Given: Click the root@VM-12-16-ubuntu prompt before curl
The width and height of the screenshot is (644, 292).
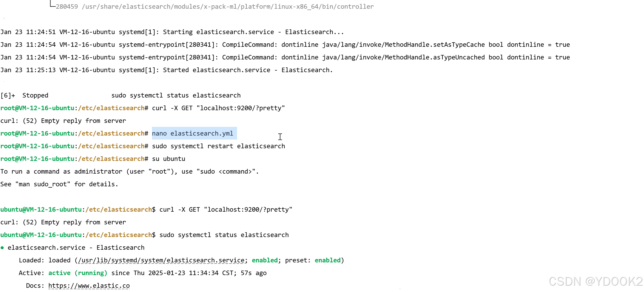Looking at the screenshot, I should coord(37,108).
